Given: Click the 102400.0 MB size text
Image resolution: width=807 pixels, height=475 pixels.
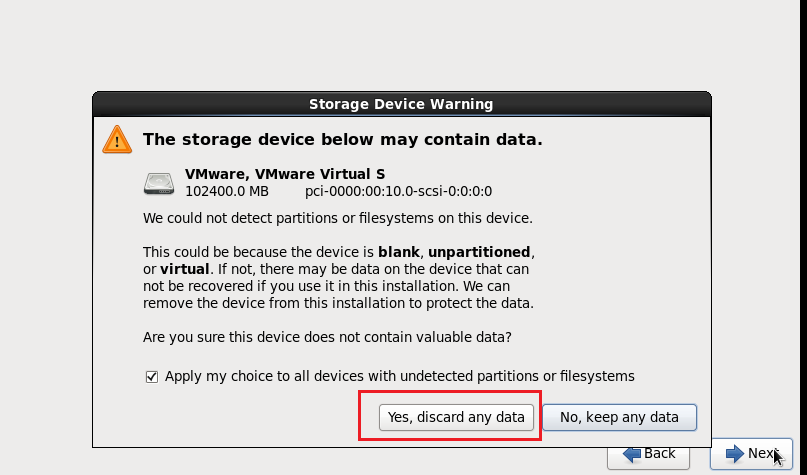Looking at the screenshot, I should [x=227, y=191].
